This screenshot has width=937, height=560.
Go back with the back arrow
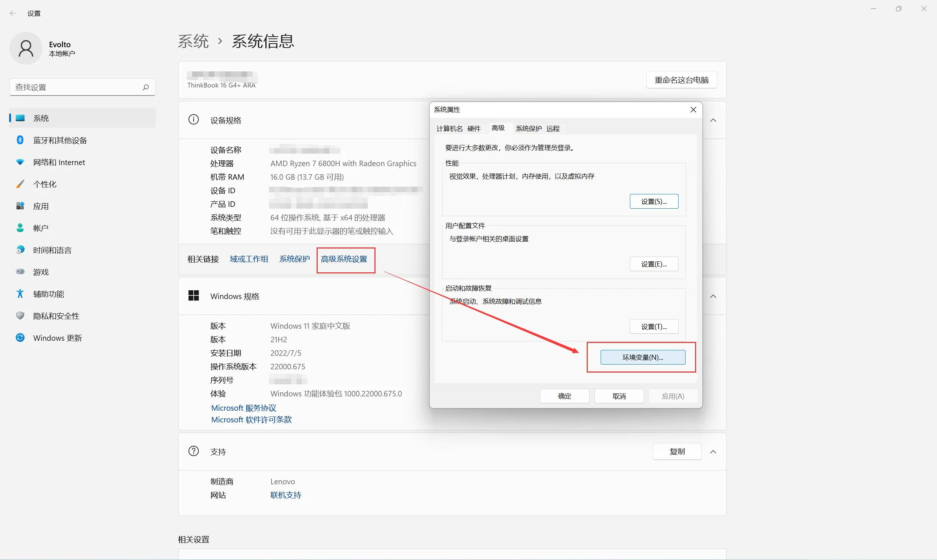point(13,13)
